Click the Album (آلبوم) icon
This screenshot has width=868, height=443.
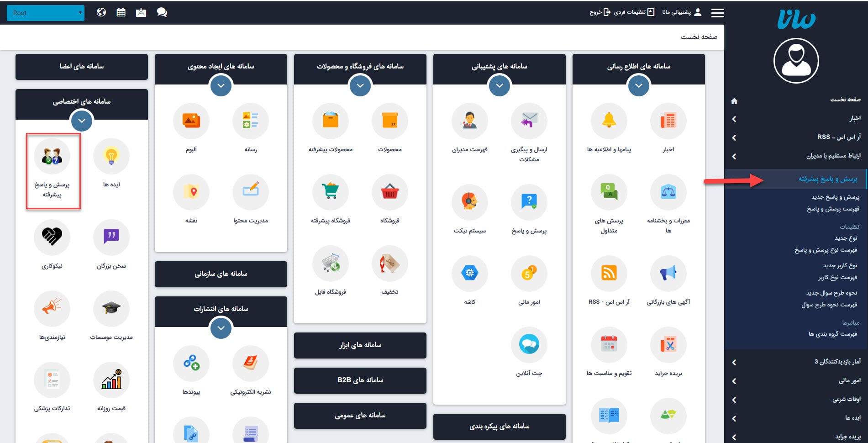pyautogui.click(x=191, y=121)
